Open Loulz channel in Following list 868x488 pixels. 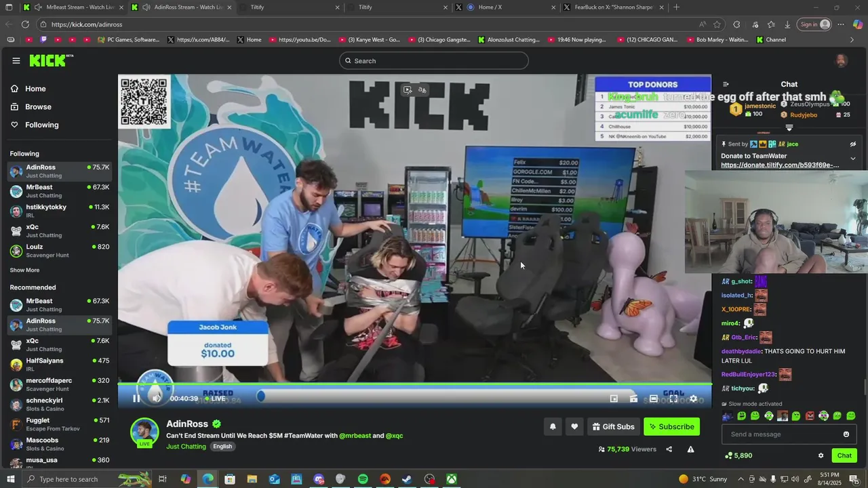click(x=60, y=251)
